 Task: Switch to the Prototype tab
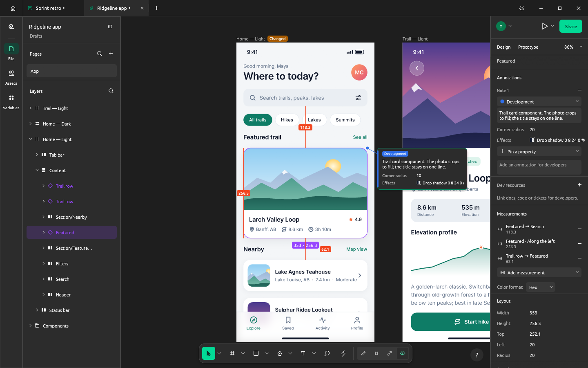click(x=528, y=47)
